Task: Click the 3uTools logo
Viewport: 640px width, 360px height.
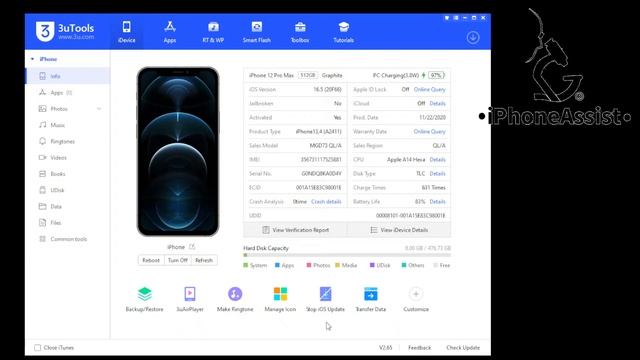Action: coord(65,31)
